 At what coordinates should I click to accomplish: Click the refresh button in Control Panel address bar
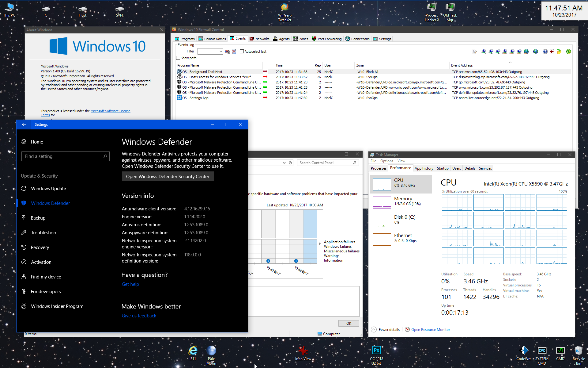[x=290, y=163]
